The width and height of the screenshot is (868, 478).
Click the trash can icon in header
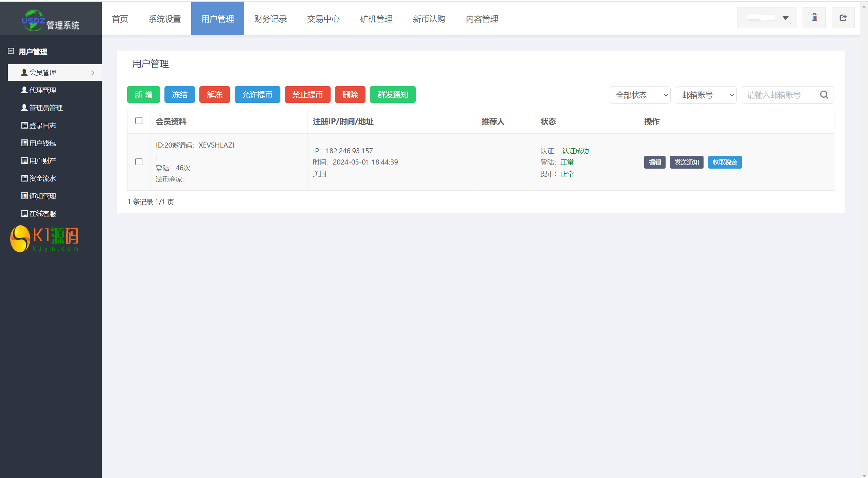coord(814,18)
